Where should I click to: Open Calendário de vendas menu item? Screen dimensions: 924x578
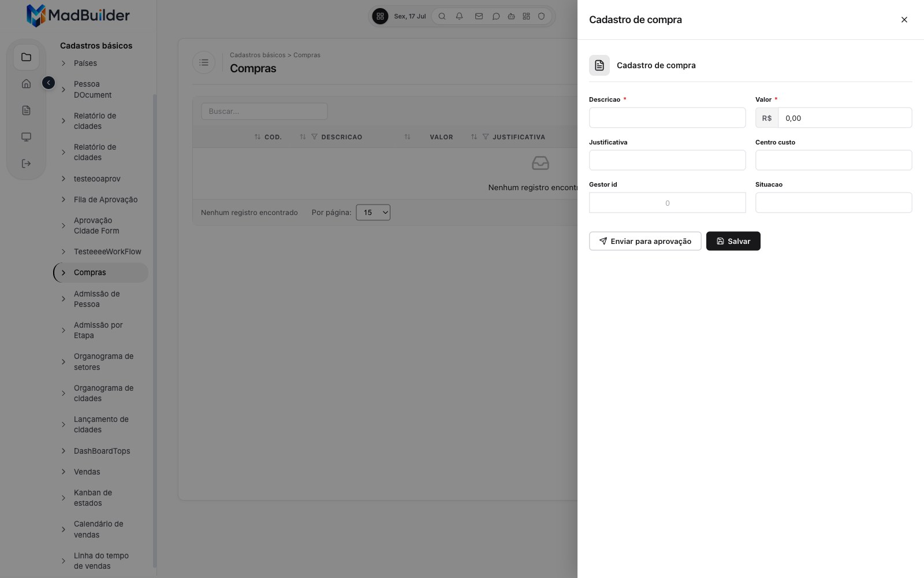tap(101, 529)
